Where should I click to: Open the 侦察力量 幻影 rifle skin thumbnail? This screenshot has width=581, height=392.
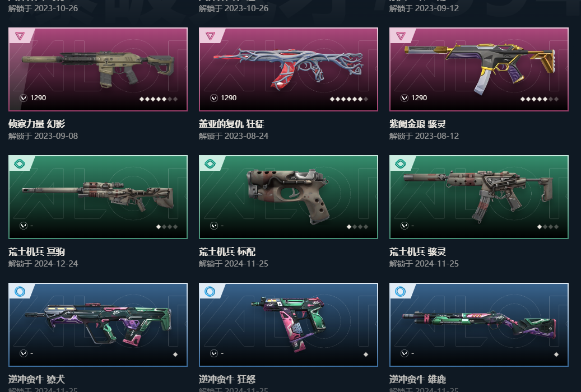pos(98,69)
